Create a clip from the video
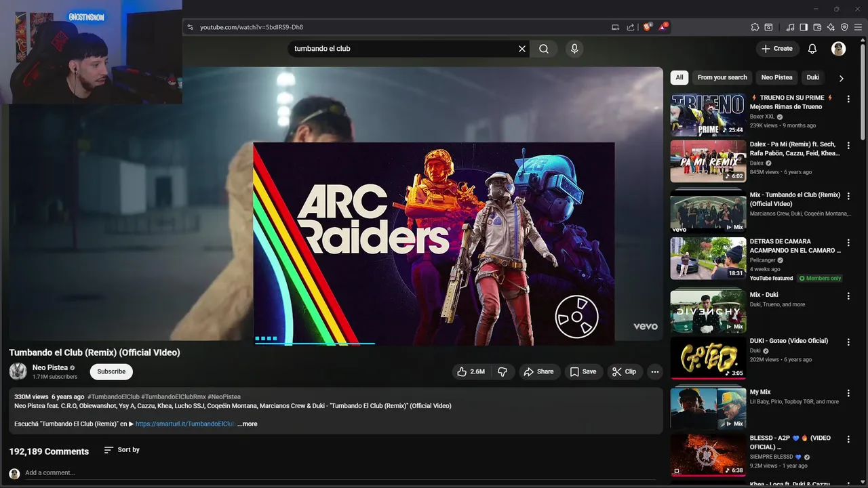The height and width of the screenshot is (488, 868). coord(624,371)
